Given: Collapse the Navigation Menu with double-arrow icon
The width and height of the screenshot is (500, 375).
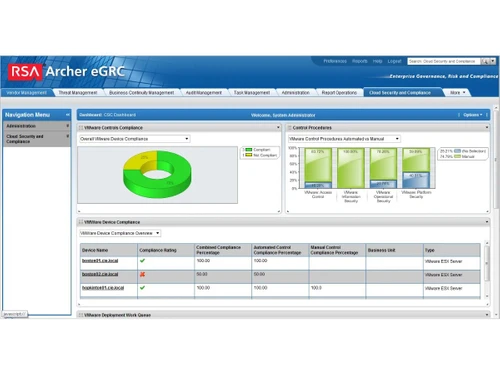Looking at the screenshot, I should click(68, 115).
